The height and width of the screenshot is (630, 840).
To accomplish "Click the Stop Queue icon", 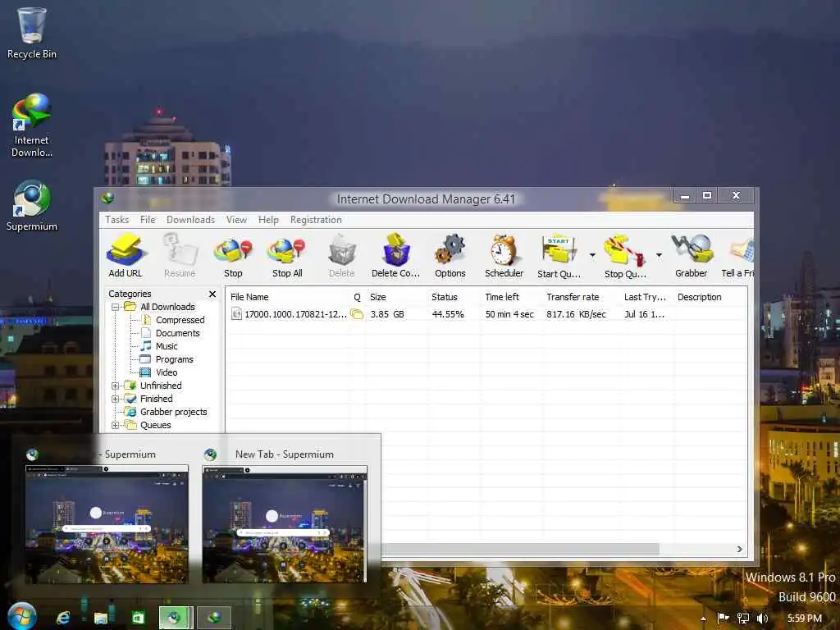I will tap(625, 256).
